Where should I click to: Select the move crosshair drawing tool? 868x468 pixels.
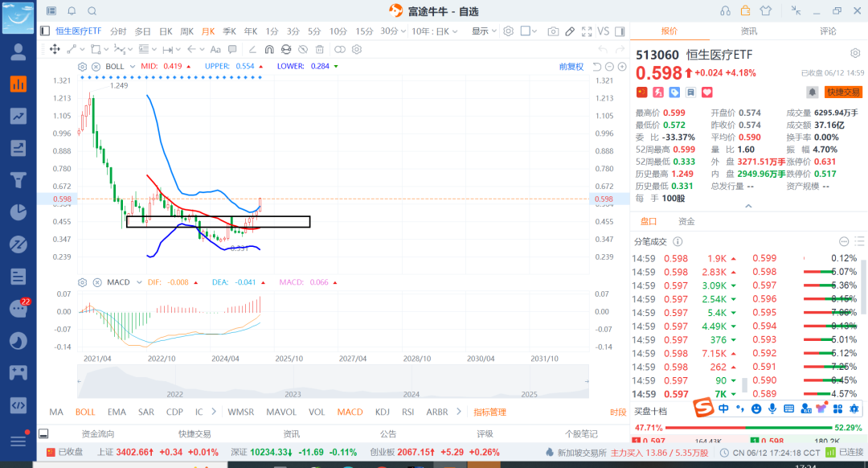coord(55,49)
